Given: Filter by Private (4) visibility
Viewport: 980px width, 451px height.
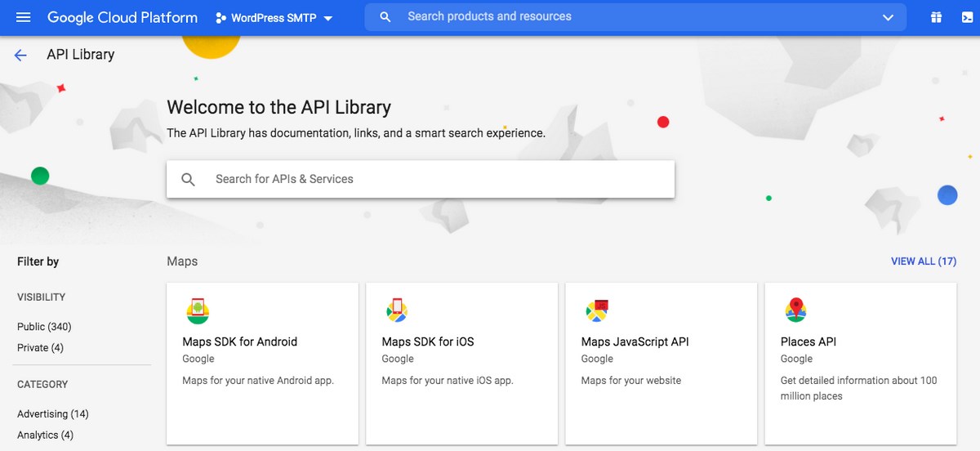Looking at the screenshot, I should [40, 348].
